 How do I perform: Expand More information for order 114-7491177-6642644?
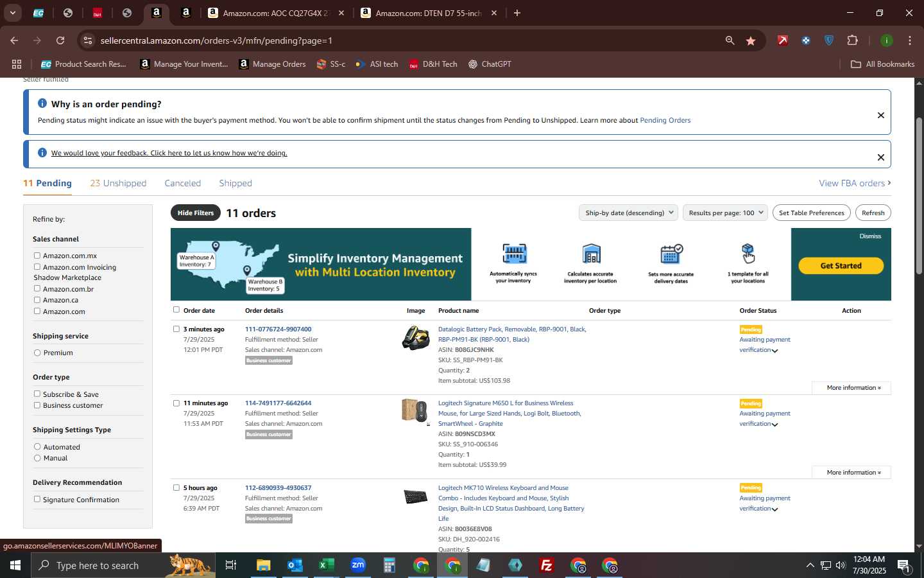(851, 473)
